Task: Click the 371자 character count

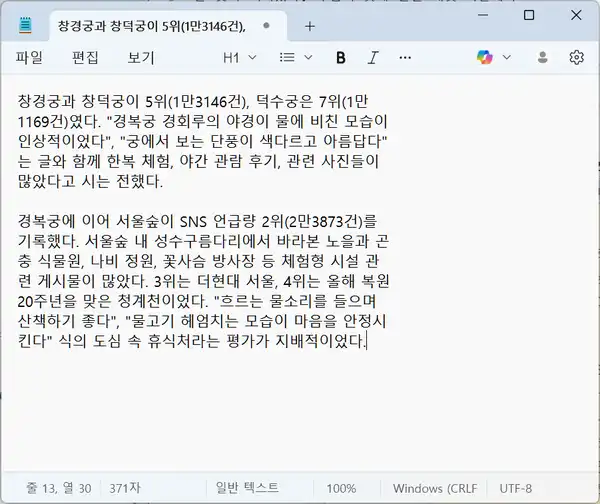Action: [x=125, y=488]
